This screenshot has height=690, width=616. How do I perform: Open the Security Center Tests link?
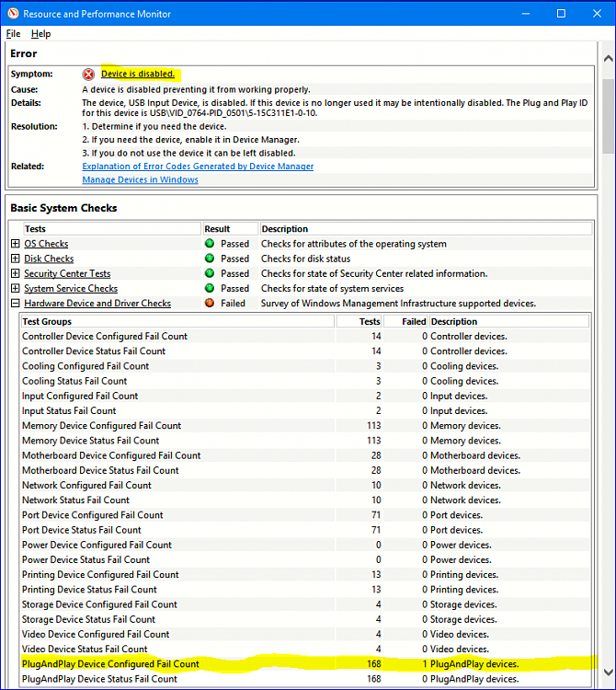(67, 274)
